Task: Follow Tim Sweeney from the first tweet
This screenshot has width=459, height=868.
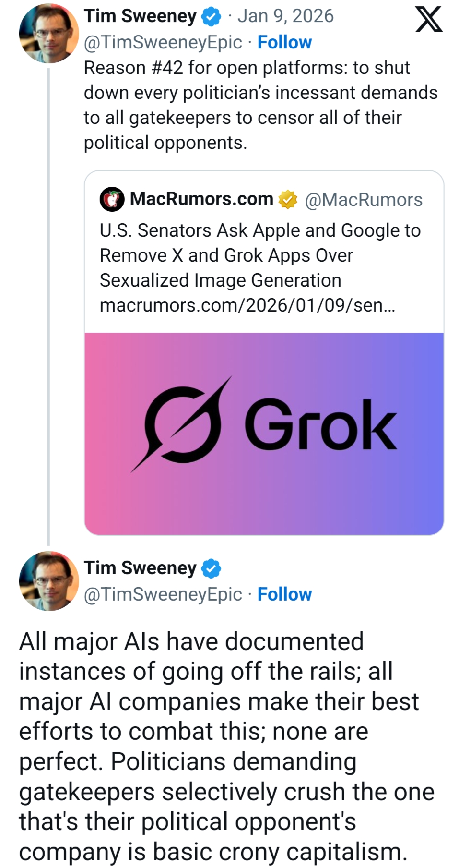Action: tap(284, 42)
